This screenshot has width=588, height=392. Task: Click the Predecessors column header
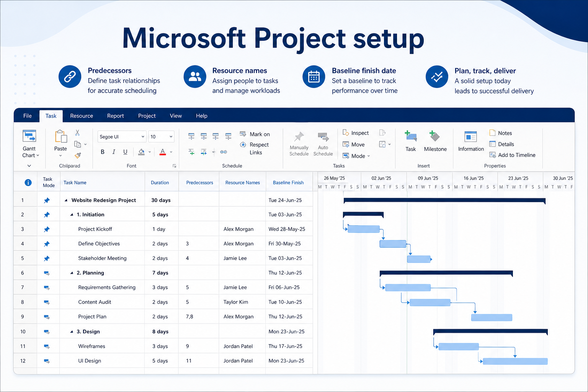(x=199, y=183)
